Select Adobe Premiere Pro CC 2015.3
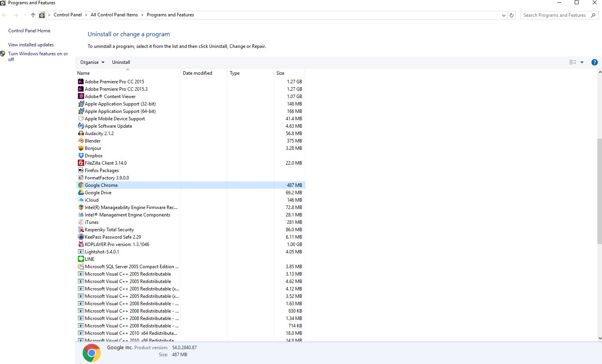 (x=190, y=89)
